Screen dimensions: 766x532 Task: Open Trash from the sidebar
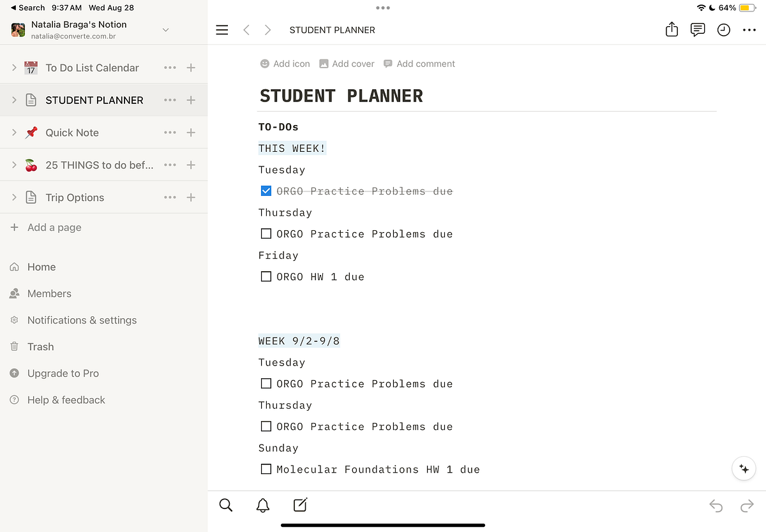pyautogui.click(x=40, y=347)
